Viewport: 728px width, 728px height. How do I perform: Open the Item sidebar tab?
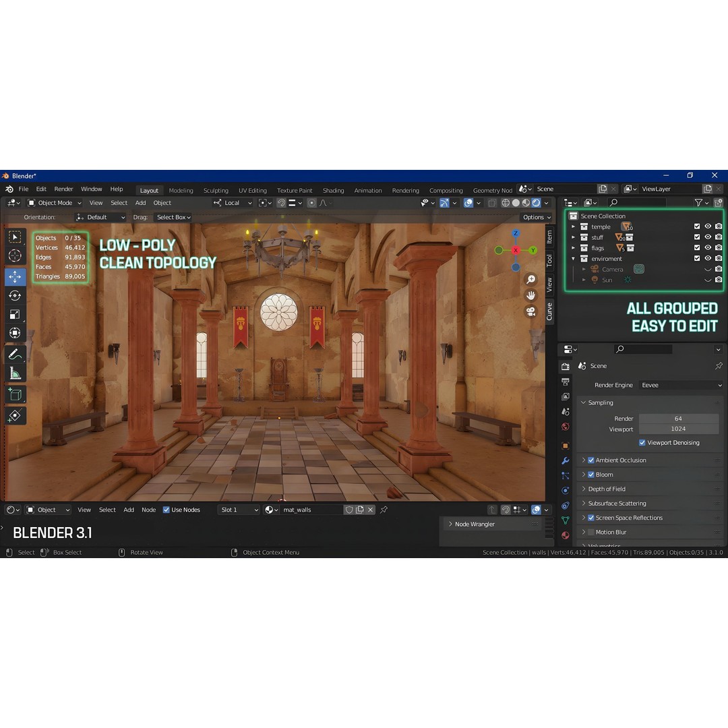click(549, 237)
